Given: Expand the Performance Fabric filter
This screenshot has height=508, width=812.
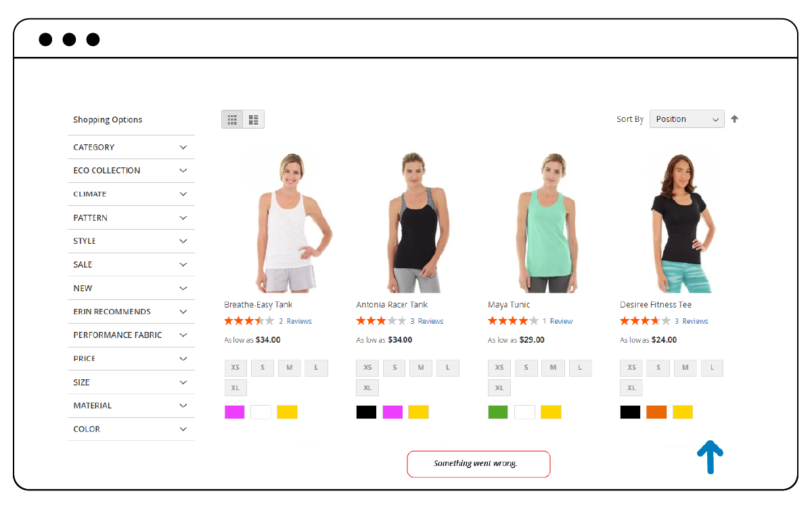Looking at the screenshot, I should tap(131, 335).
